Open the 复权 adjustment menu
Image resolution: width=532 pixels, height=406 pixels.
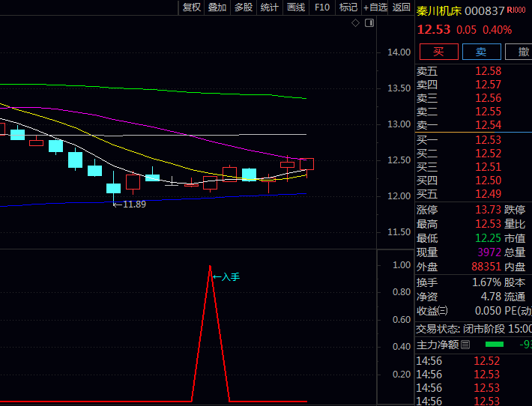point(192,7)
